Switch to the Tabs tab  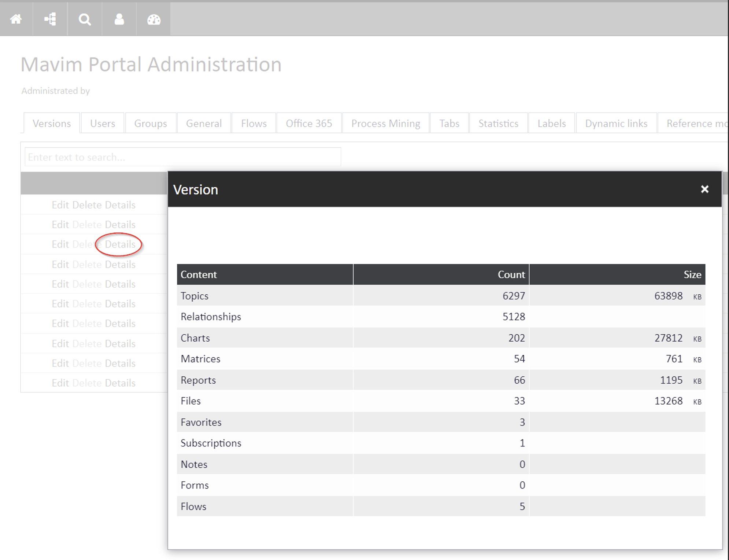coord(449,124)
